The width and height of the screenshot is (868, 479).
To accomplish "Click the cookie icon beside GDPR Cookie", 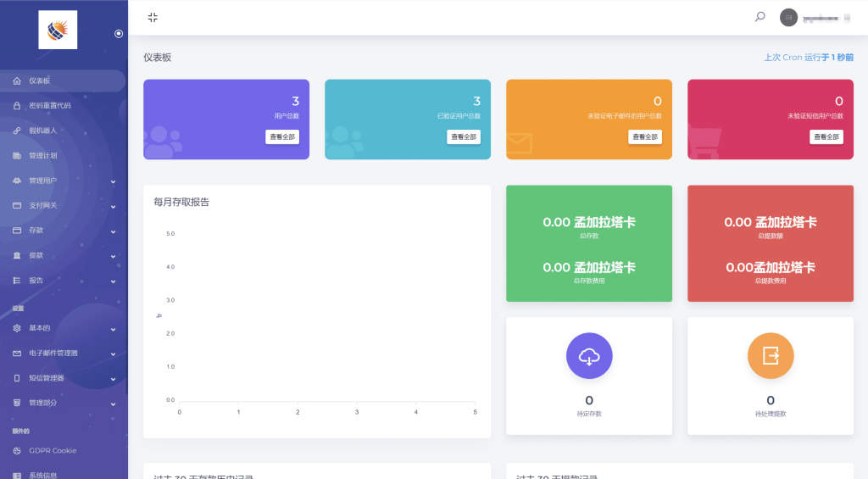I will click(x=17, y=451).
